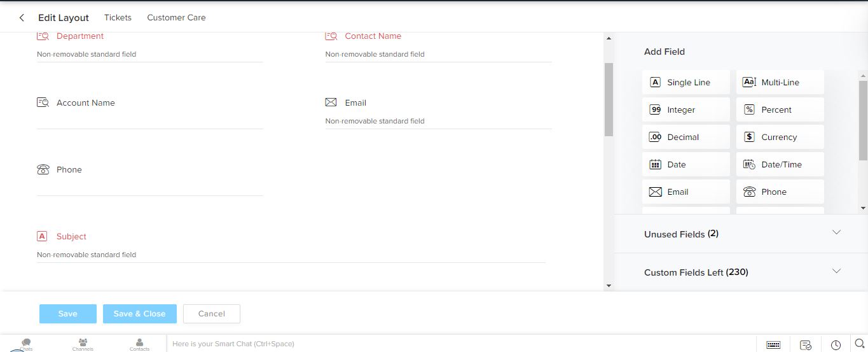The width and height of the screenshot is (868, 352).
Task: Click the Save & Close button
Action: point(139,314)
